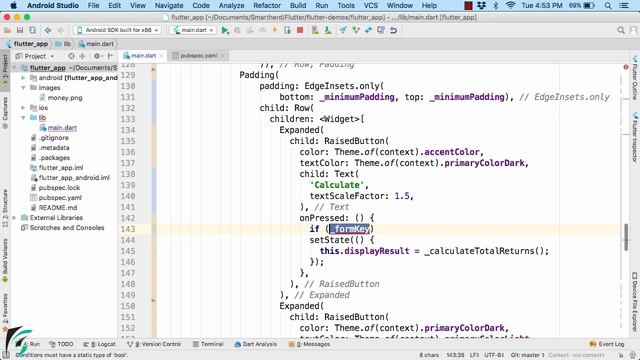The height and width of the screenshot is (360, 640).
Task: Open the main.dart run configuration dropdown
Action: (x=193, y=30)
